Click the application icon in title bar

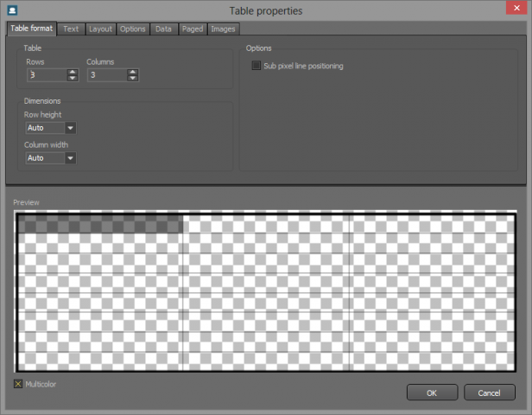[x=12, y=10]
